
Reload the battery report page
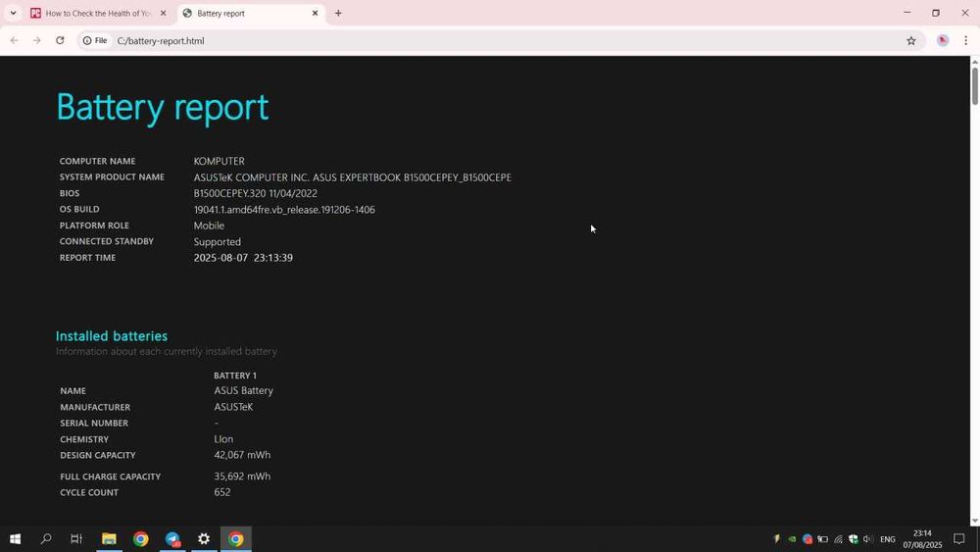[60, 40]
